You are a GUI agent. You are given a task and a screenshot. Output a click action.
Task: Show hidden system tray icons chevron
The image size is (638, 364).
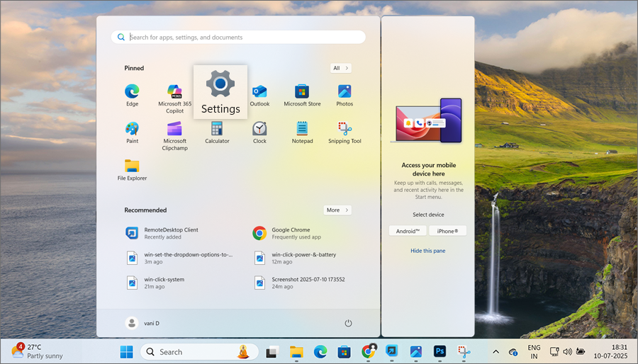pos(496,352)
